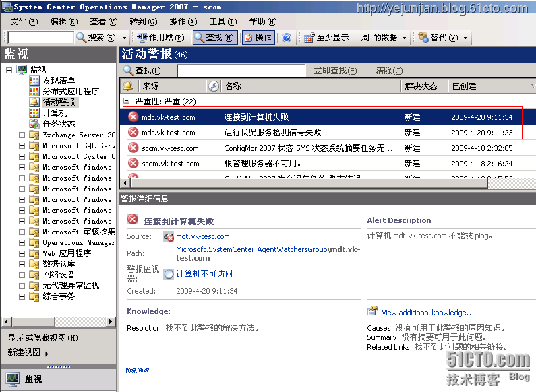
Task: Open the 查看(V) menu
Action: 104,22
